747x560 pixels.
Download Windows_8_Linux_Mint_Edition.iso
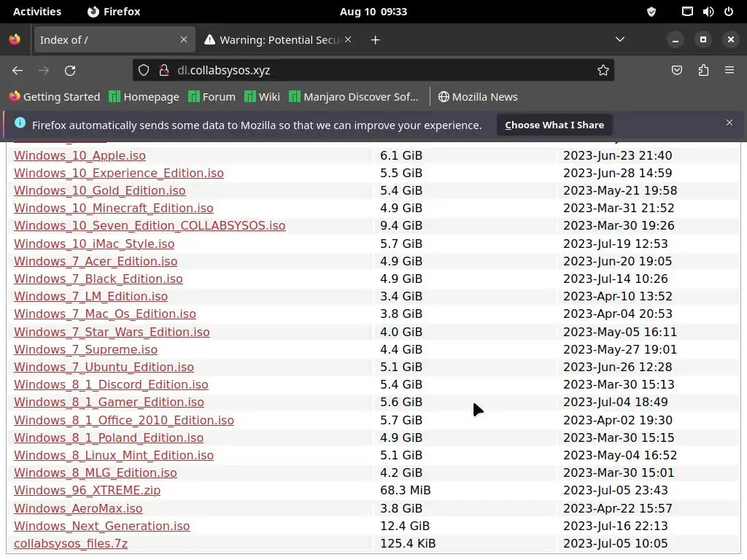[x=113, y=456]
